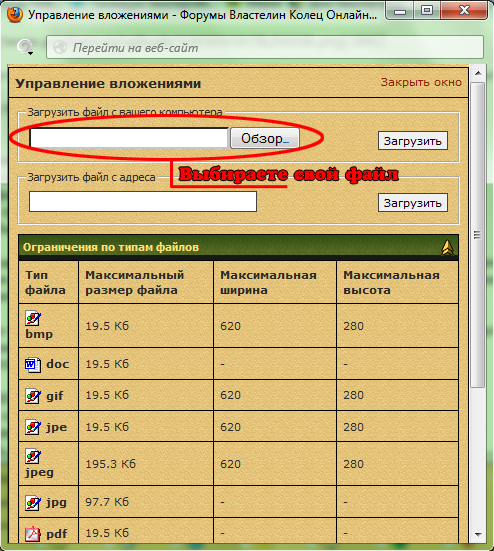
Task: Click the bmp file type icon
Action: click(x=33, y=318)
